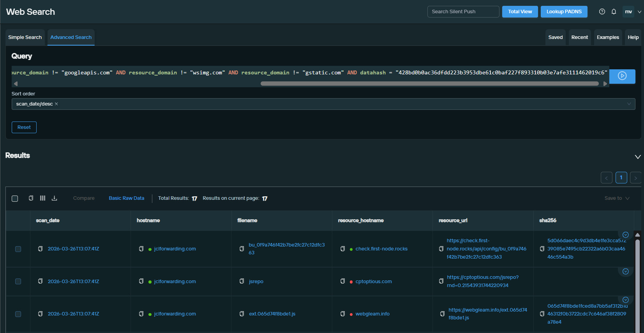This screenshot has width=644, height=333.
Task: Open the Recent searches tab
Action: pyautogui.click(x=580, y=37)
